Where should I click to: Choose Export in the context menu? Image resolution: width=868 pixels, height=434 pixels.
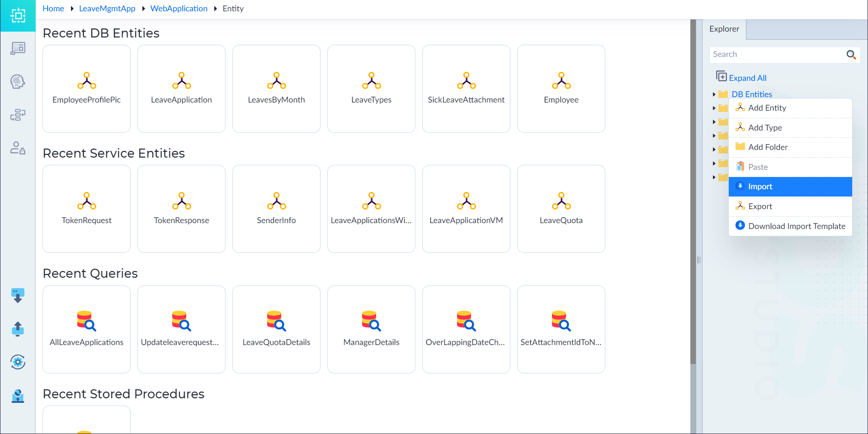click(790, 206)
